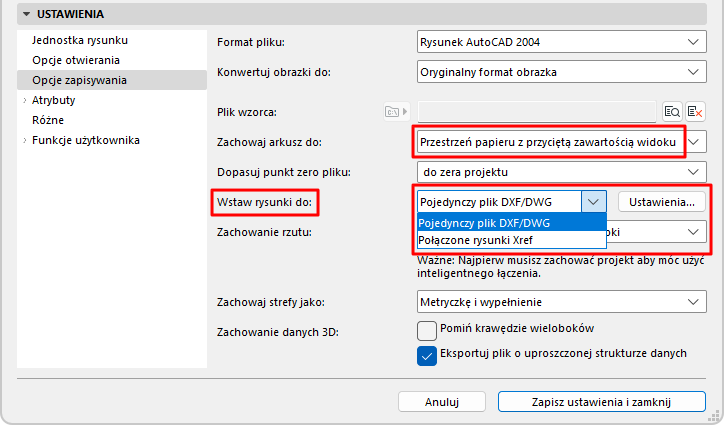Click Zapisz ustawienia i zamknij button
Viewport: 724px width, 425px height.
[601, 402]
